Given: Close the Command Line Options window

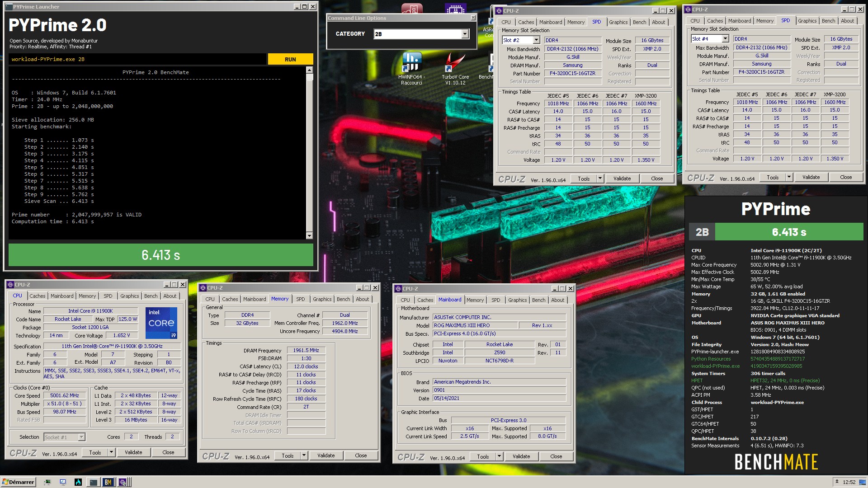Looking at the screenshot, I should tap(473, 18).
